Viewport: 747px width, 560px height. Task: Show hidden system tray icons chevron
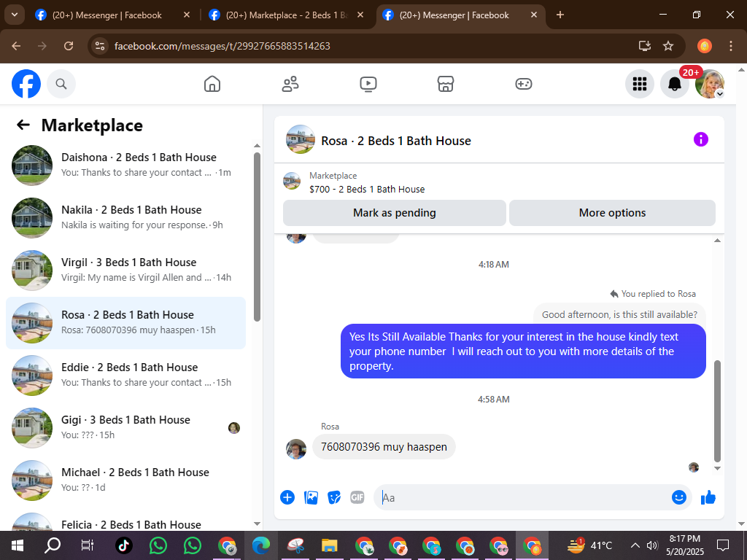click(635, 545)
